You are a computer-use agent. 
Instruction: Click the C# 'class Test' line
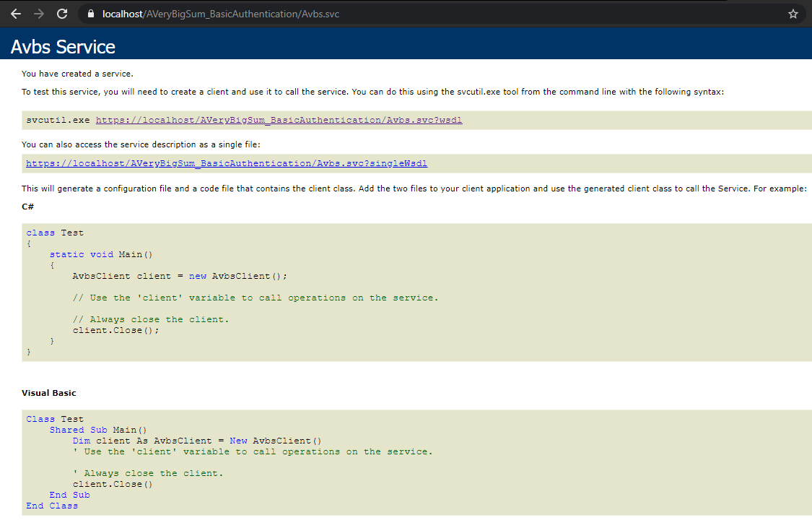[55, 233]
